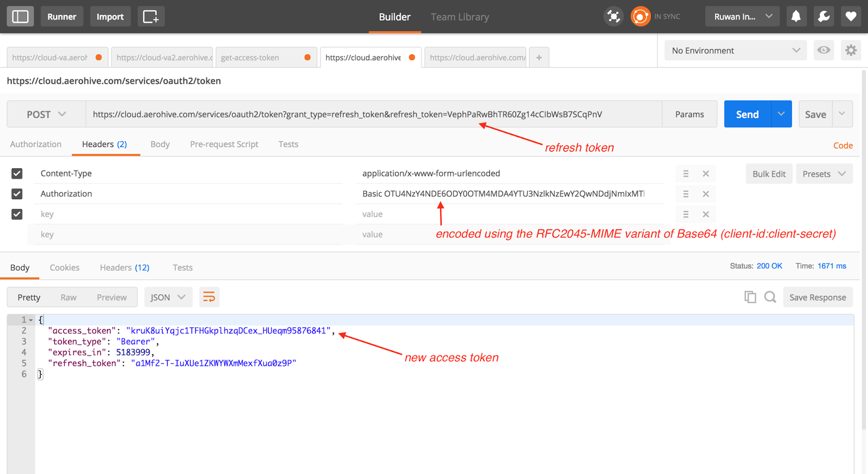This screenshot has width=868, height=474.
Task: Click reorder handle for Authorization header row
Action: coord(686,194)
